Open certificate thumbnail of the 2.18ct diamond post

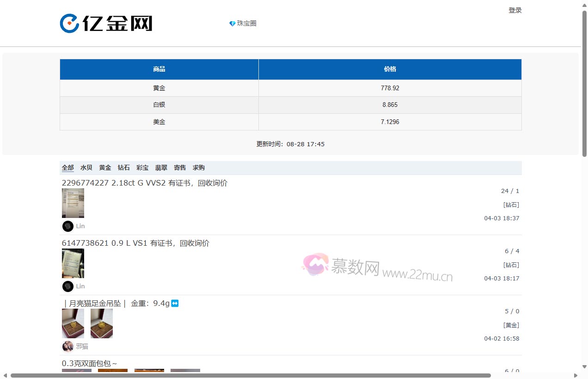pyautogui.click(x=73, y=203)
